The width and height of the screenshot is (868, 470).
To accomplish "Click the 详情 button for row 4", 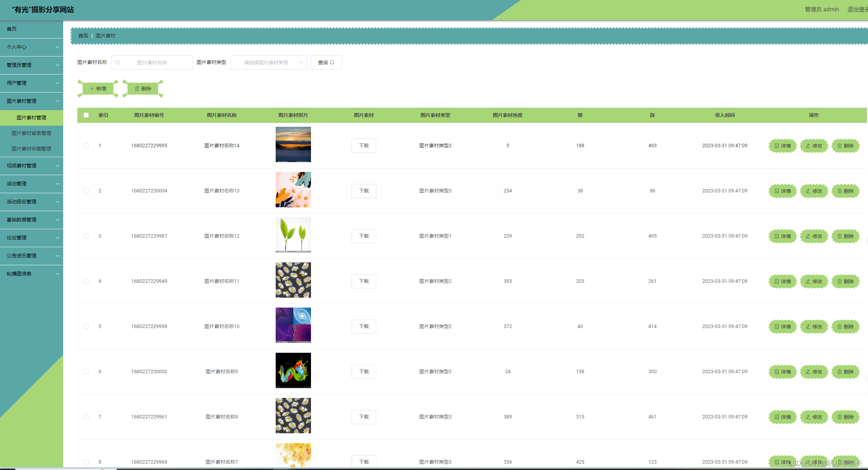I will click(783, 281).
